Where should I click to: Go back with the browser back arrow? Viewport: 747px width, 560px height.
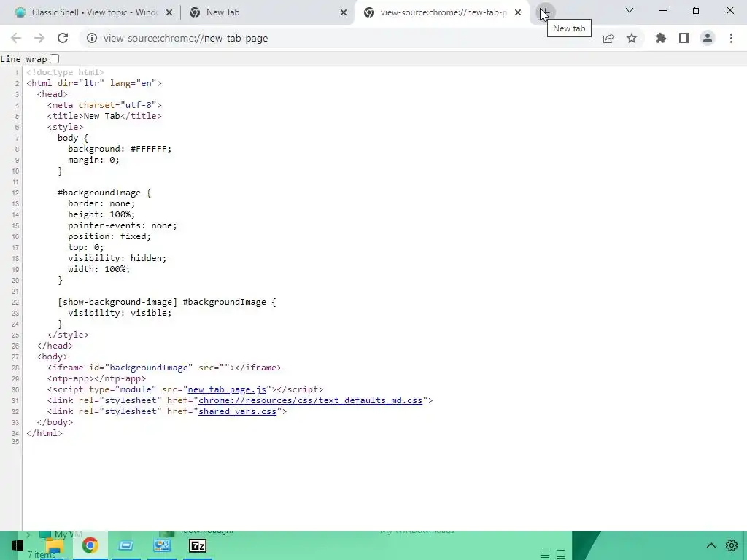tap(16, 38)
